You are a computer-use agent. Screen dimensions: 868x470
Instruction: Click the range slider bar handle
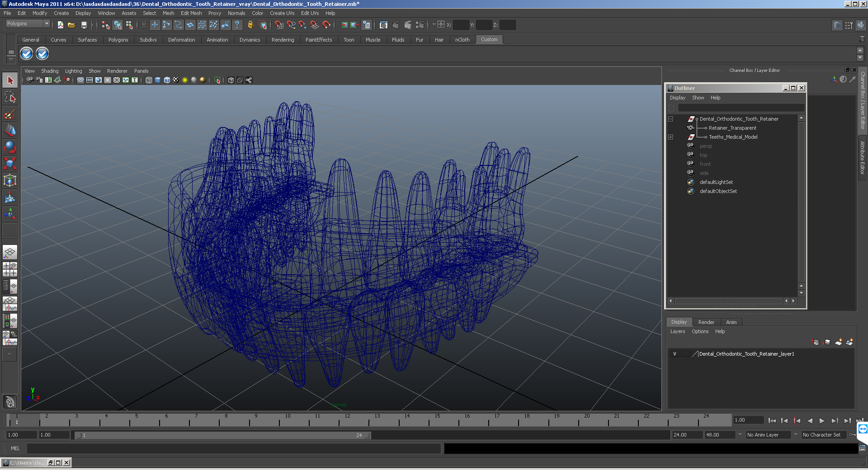(223, 435)
